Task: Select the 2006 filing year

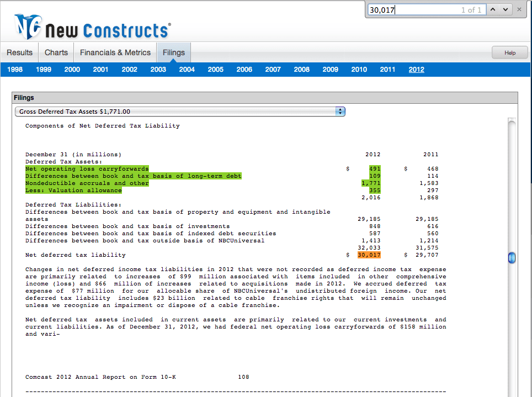Action: click(244, 70)
